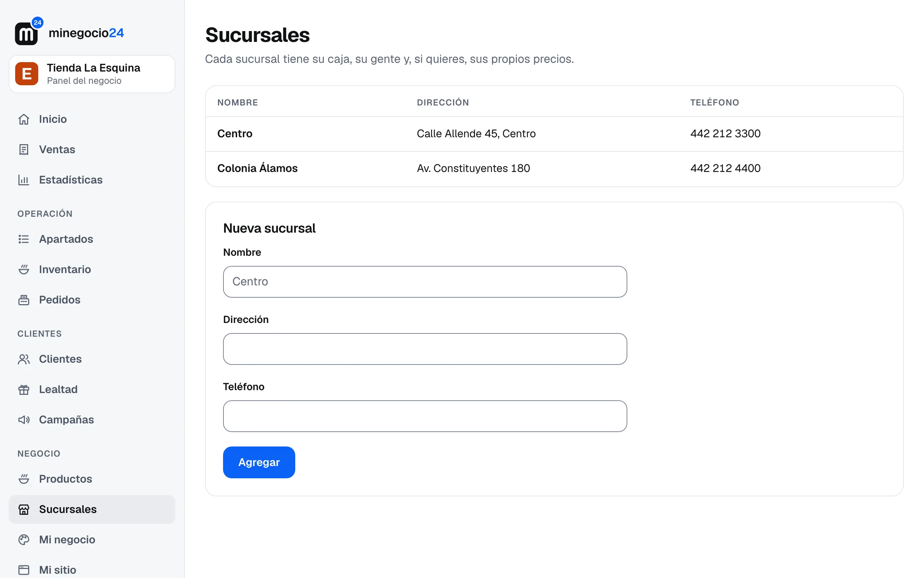Image resolution: width=924 pixels, height=578 pixels.
Task: Focus the Dirección input field
Action: coord(425,349)
